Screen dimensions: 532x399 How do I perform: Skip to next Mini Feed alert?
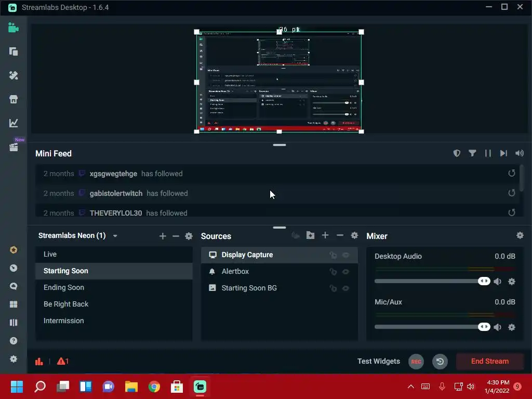click(503, 153)
